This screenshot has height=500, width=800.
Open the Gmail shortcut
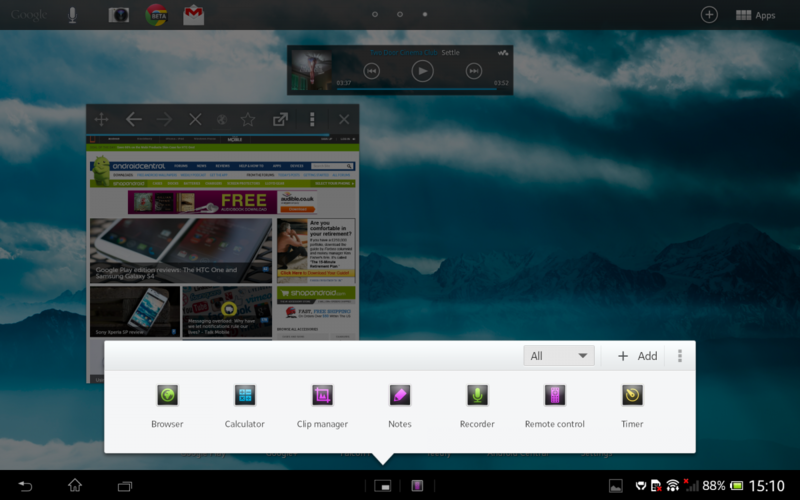pyautogui.click(x=194, y=15)
